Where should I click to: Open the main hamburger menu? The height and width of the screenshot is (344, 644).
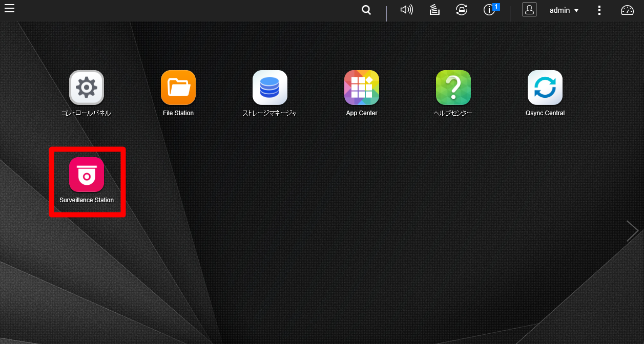pos(9,8)
